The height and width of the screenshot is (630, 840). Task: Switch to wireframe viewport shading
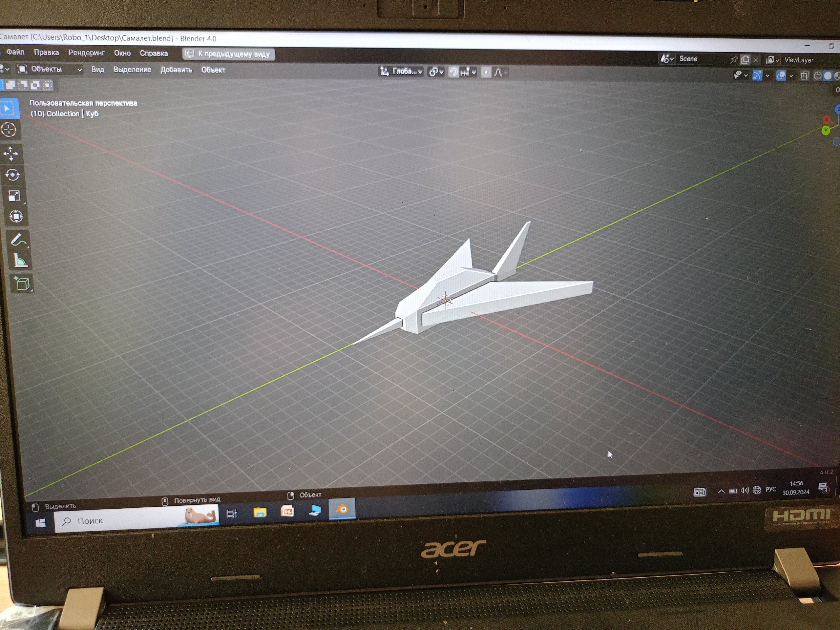(818, 76)
